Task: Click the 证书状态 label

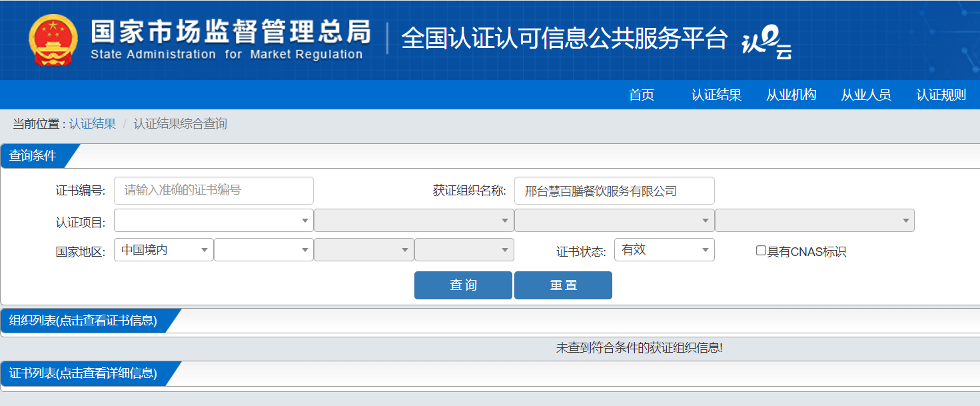Action: [x=581, y=252]
